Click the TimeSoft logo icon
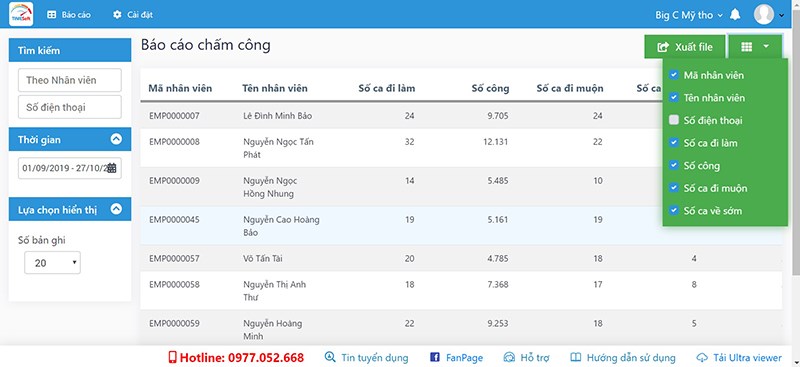Viewport: 800px width, 367px height. point(21,14)
